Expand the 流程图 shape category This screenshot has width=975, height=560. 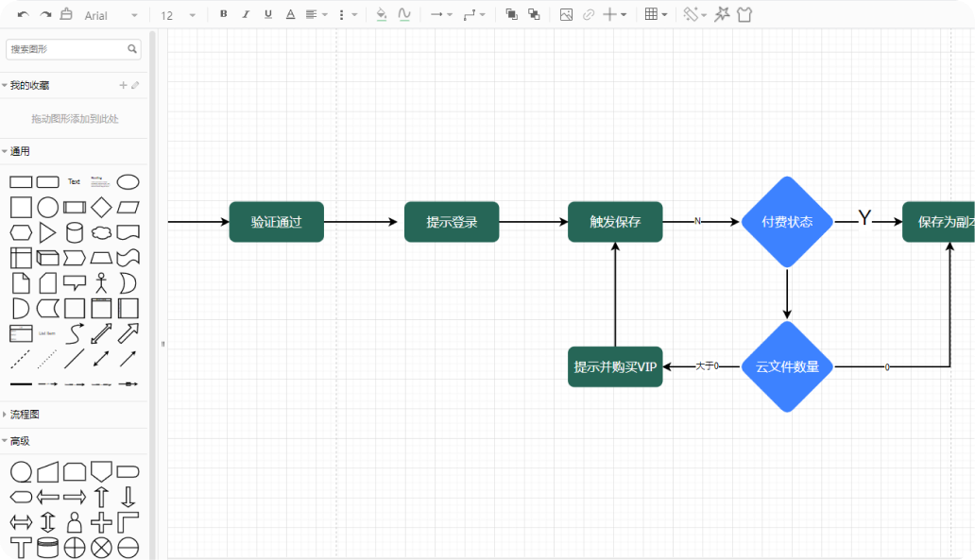[x=25, y=415]
